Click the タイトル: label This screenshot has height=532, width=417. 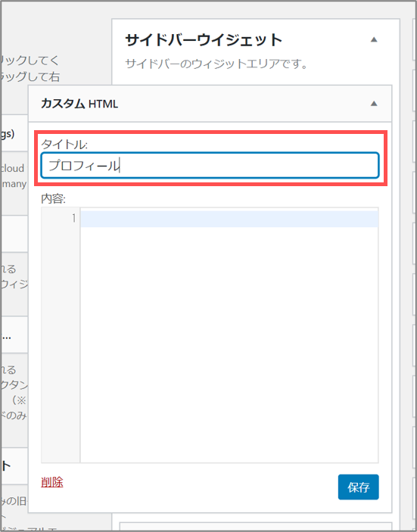coord(64,145)
